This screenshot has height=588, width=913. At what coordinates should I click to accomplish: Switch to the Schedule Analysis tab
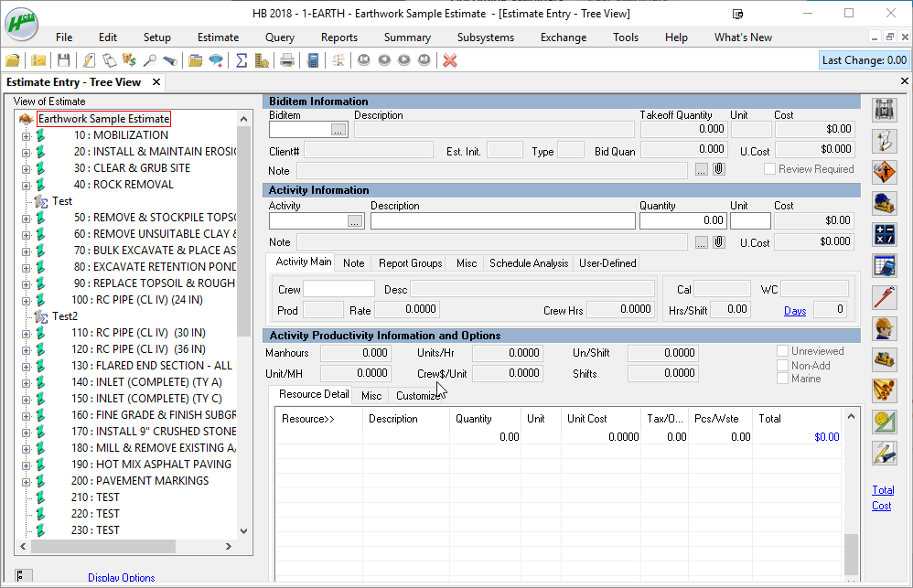coord(528,262)
